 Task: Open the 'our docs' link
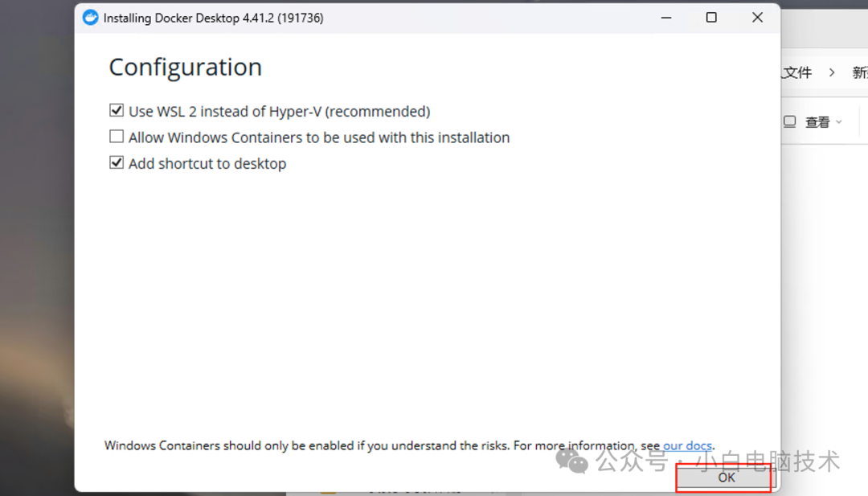pyautogui.click(x=687, y=445)
